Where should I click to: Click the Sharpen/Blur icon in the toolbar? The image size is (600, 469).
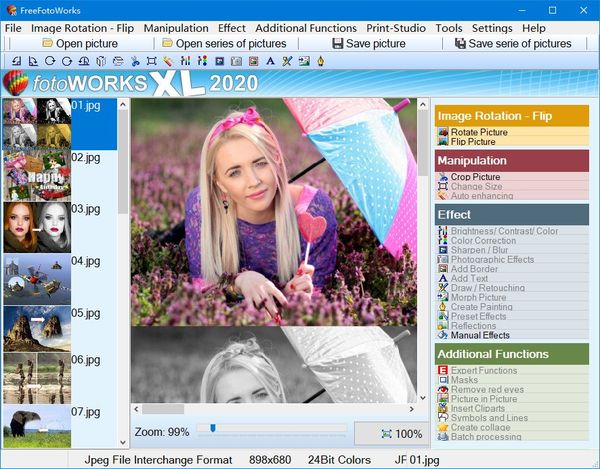[220, 61]
